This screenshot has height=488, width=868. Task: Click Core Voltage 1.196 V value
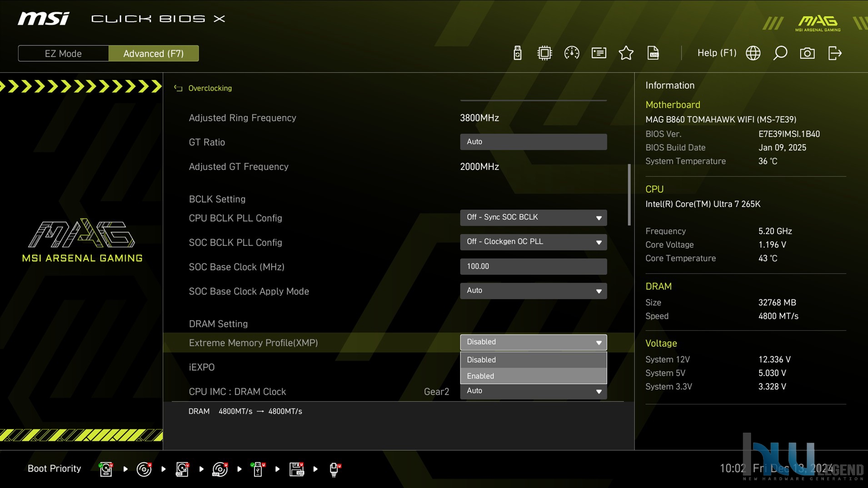coord(772,245)
